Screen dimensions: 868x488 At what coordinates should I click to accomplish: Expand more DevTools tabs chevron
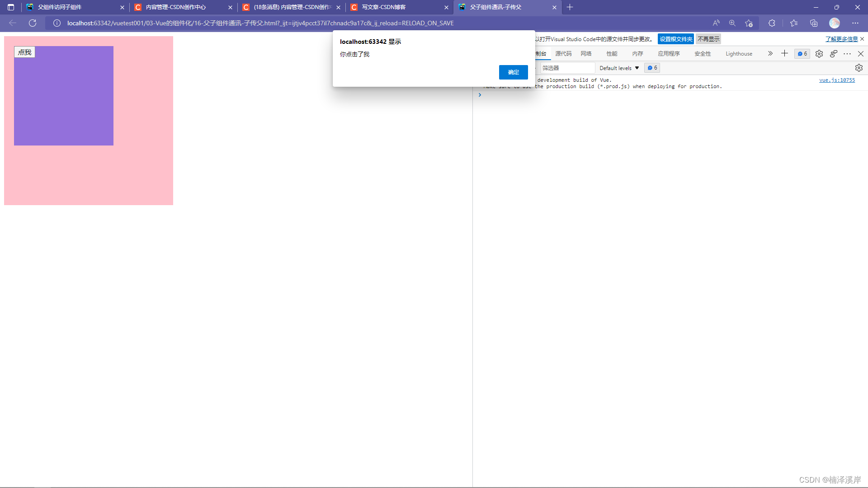[770, 53]
